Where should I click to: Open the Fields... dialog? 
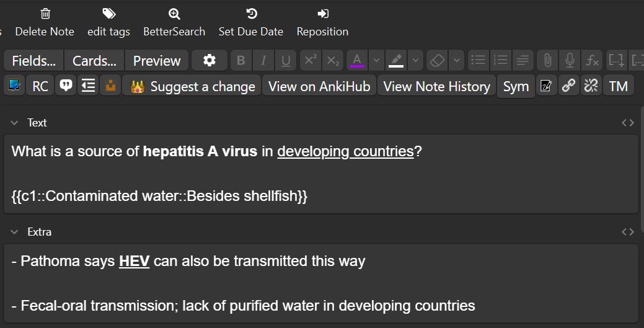click(33, 60)
